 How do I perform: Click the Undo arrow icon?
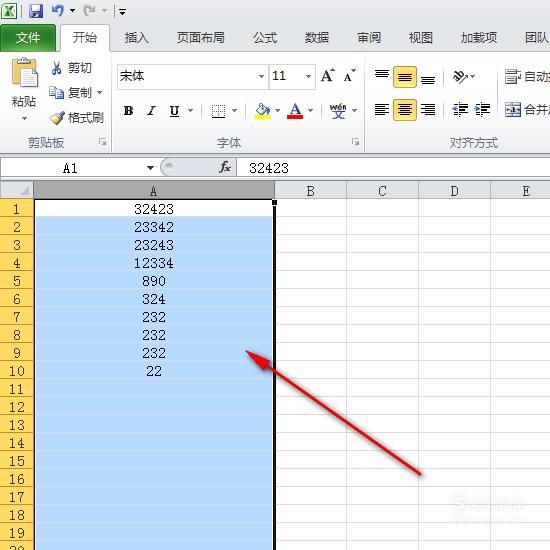click(x=58, y=11)
